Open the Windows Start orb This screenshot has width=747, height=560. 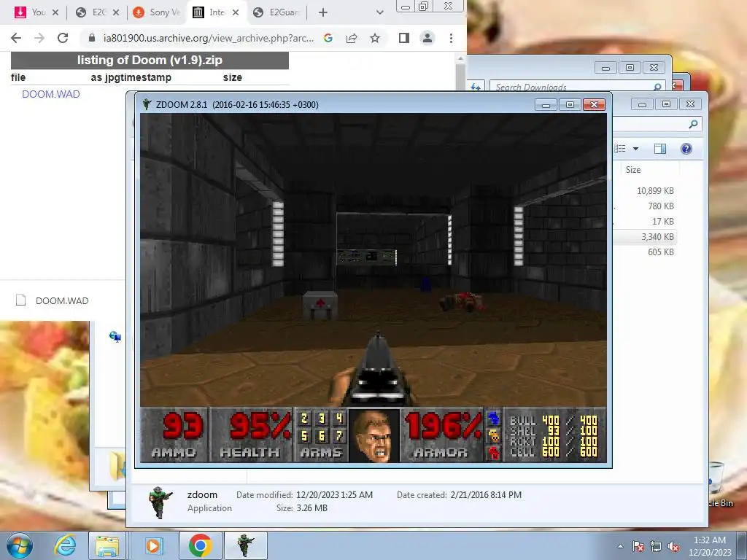tap(20, 545)
